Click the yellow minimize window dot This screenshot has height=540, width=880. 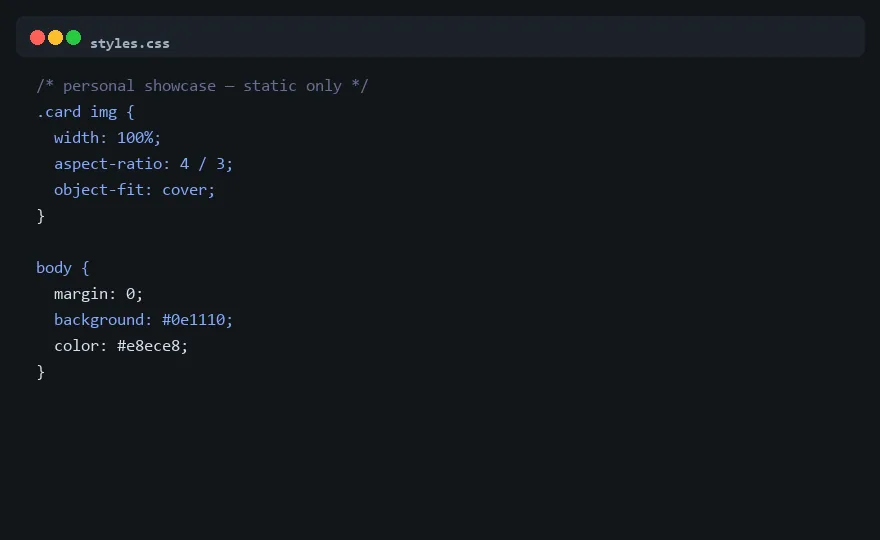(x=56, y=38)
